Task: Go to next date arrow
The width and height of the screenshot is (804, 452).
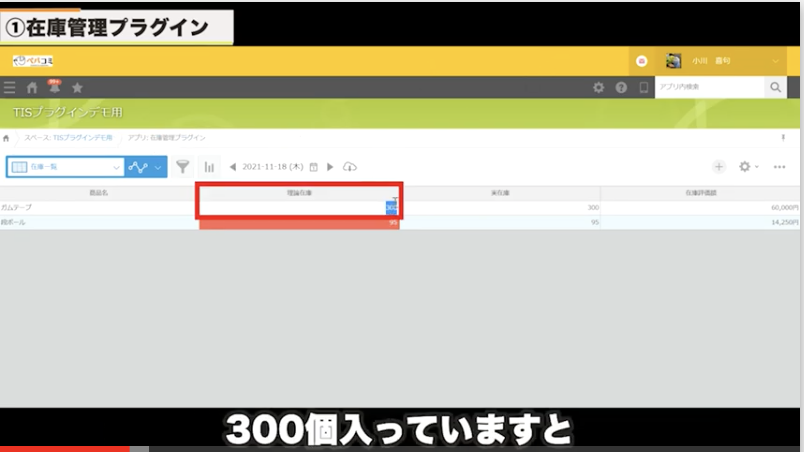Action: point(331,167)
